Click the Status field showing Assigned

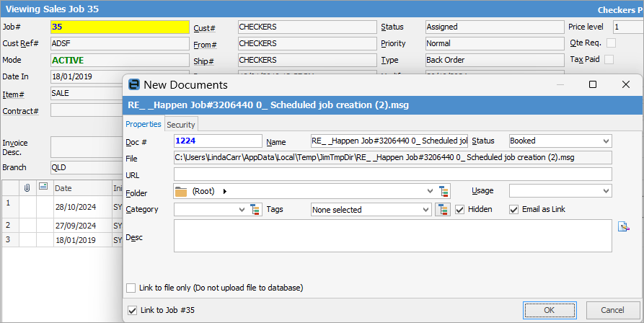tap(495, 27)
